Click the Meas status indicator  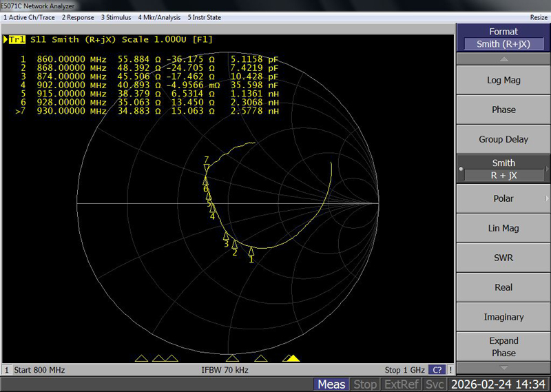pos(332,384)
